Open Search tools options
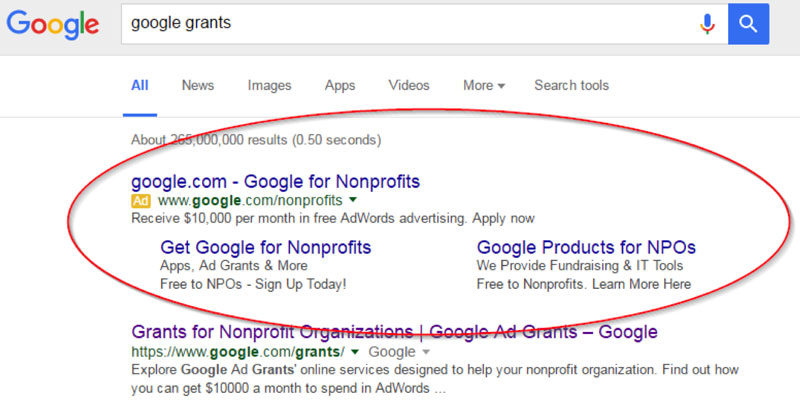The width and height of the screenshot is (800, 400). click(571, 85)
